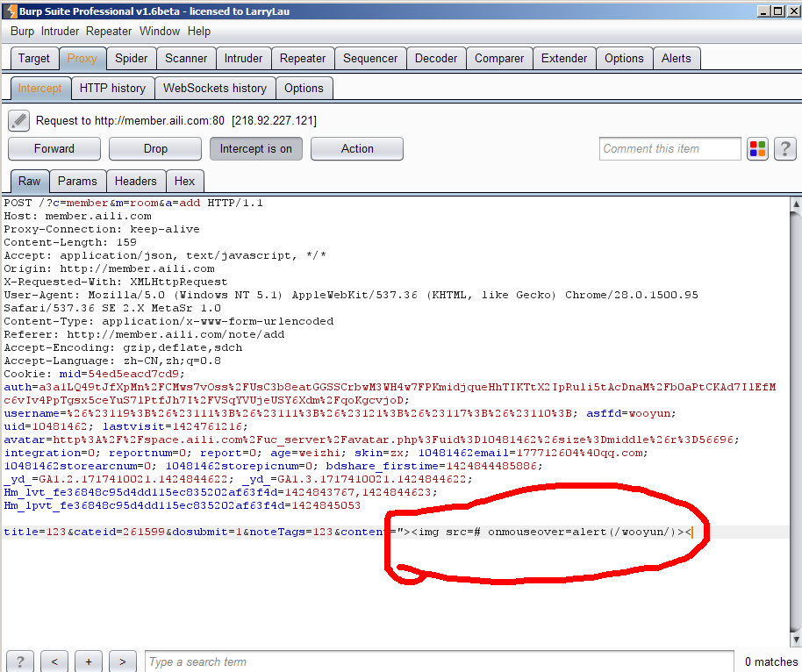This screenshot has height=672, width=802.
Task: Open the highlight color picker icon
Action: pyautogui.click(x=757, y=149)
